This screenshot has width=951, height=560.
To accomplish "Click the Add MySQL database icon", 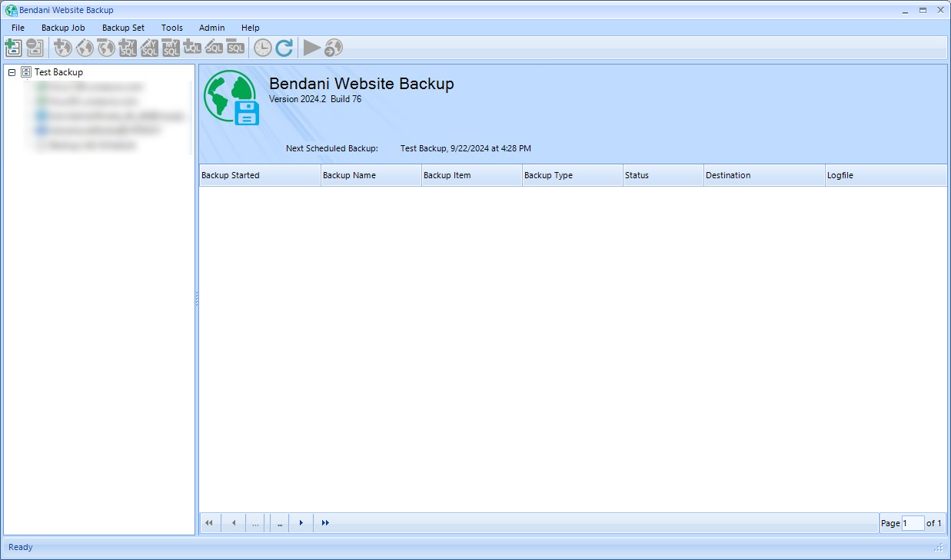I will [128, 48].
